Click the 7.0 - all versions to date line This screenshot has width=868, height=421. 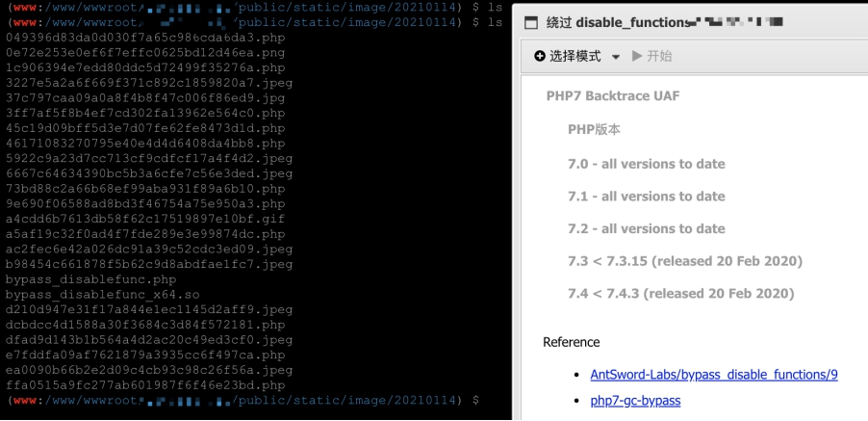coord(646,164)
